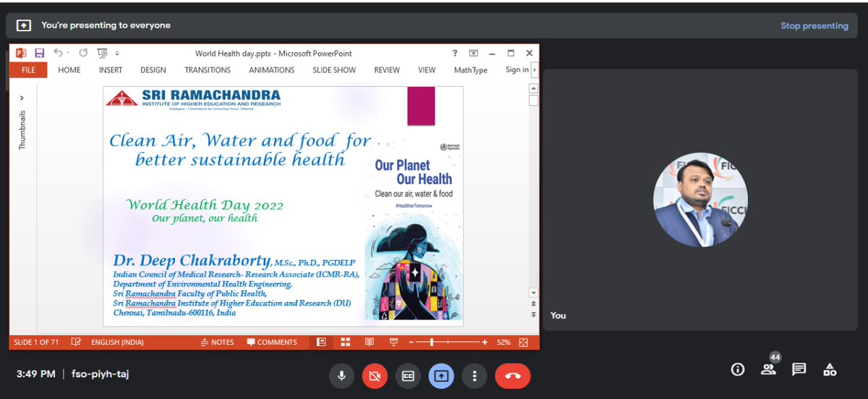Click the 52% zoom level
This screenshot has height=399, width=868.
504,342
